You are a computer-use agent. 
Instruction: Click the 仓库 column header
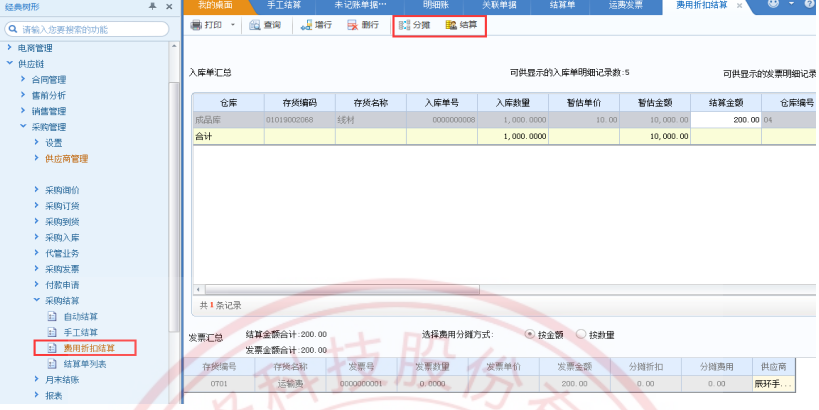[x=229, y=103]
